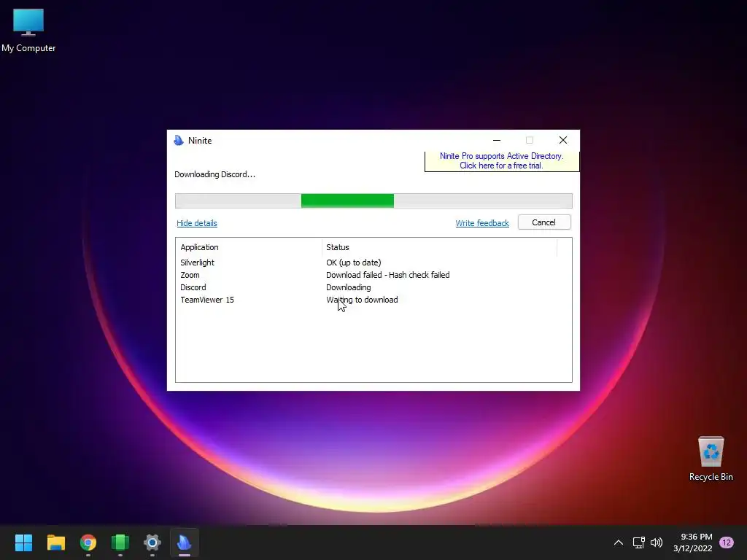Close the Ninite window
The width and height of the screenshot is (747, 560).
coord(563,140)
